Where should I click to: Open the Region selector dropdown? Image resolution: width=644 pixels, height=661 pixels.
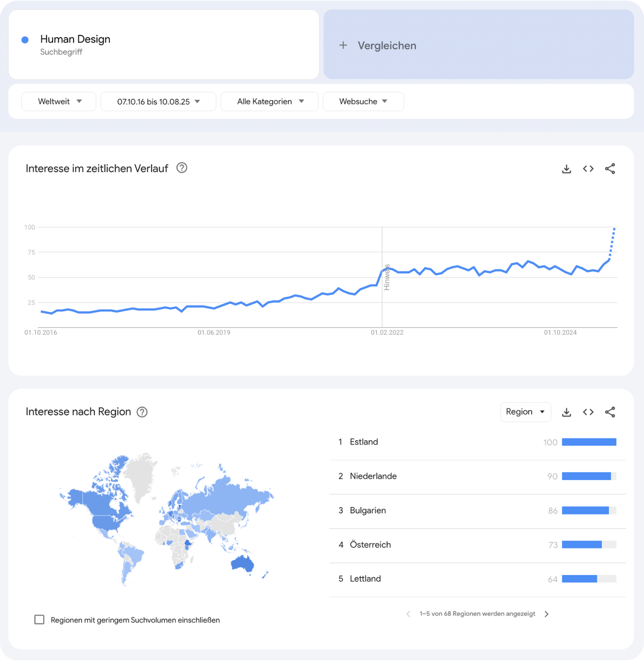[x=525, y=412]
